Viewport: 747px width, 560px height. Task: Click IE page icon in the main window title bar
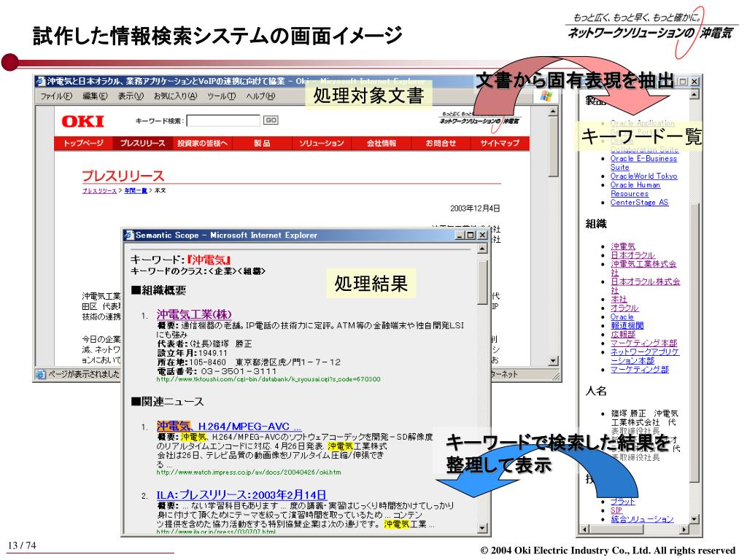click(x=41, y=82)
